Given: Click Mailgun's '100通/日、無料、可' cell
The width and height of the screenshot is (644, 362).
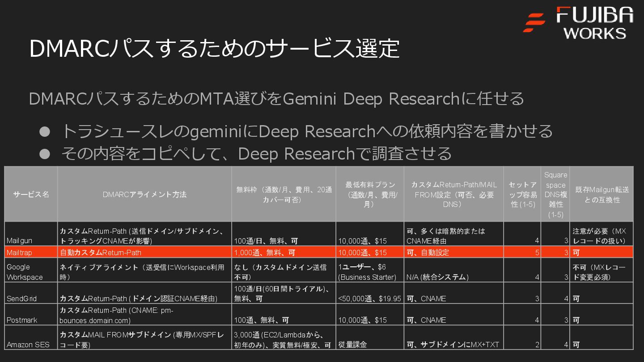Looking at the screenshot, I should (284, 234).
